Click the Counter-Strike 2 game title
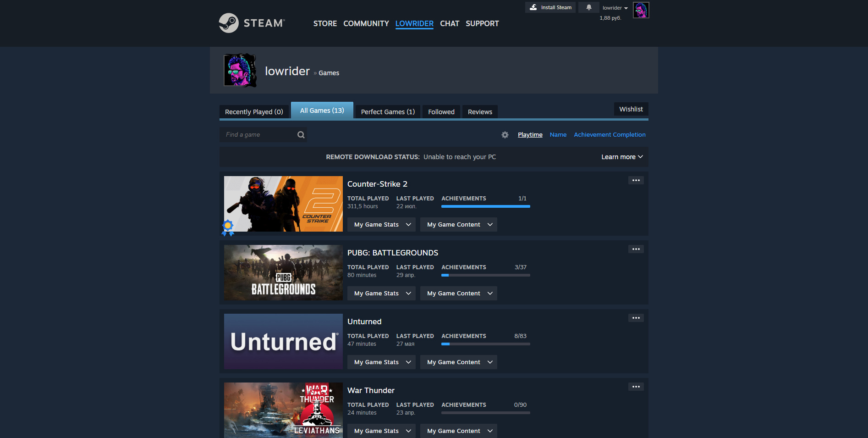Viewport: 868px width, 438px height. coord(377,184)
